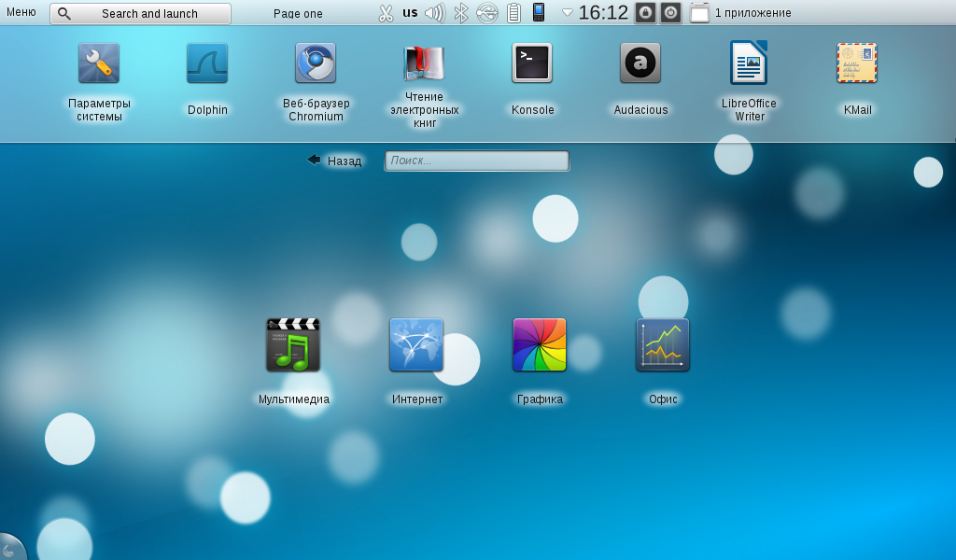The width and height of the screenshot is (956, 560).
Task: Click the 1 приложение task label
Action: tap(753, 13)
